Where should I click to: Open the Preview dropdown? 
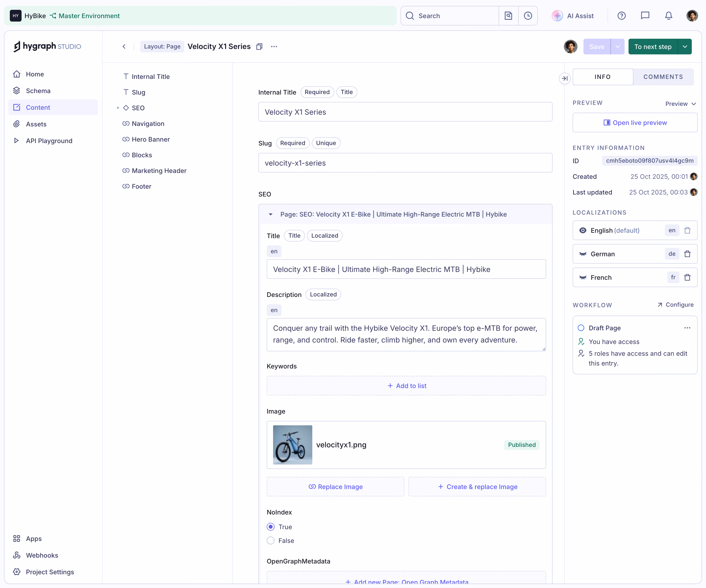click(x=681, y=104)
